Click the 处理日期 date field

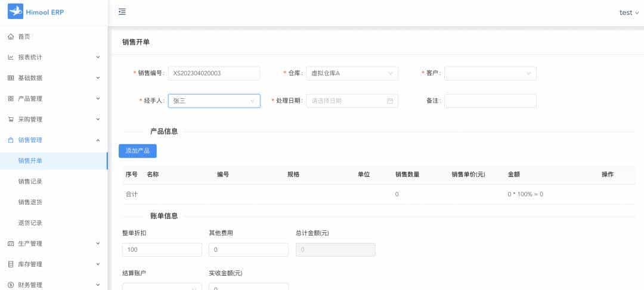(352, 101)
